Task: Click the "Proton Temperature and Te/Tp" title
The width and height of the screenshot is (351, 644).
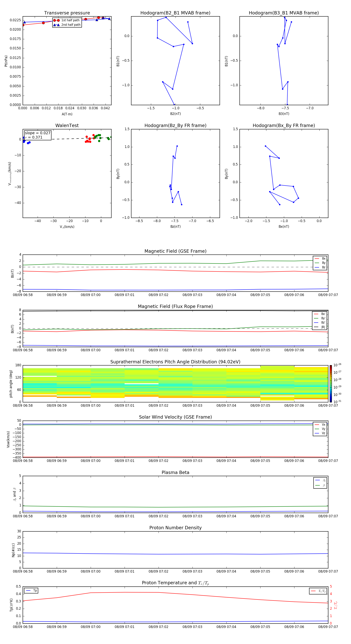Action: pos(175,583)
